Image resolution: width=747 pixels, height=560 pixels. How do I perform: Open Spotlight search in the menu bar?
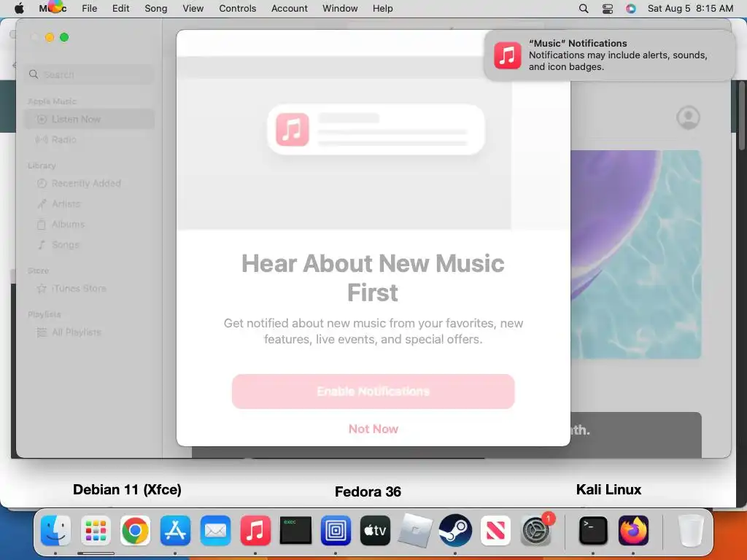[583, 9]
